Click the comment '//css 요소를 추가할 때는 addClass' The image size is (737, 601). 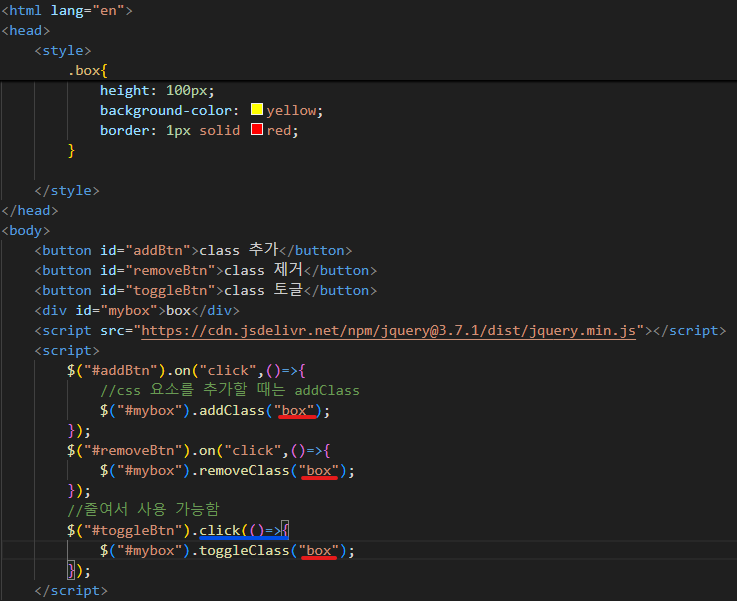(230, 390)
